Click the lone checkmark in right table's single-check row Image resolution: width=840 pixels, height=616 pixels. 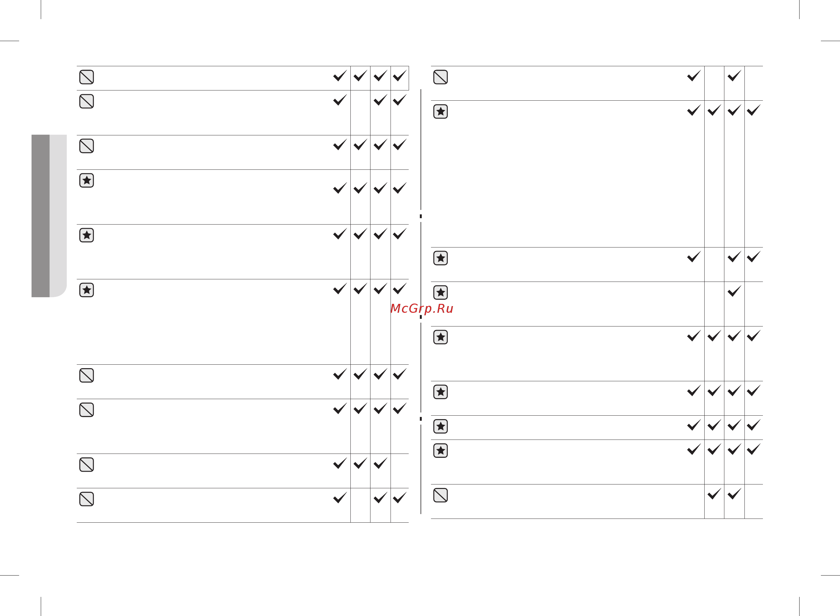[734, 291]
